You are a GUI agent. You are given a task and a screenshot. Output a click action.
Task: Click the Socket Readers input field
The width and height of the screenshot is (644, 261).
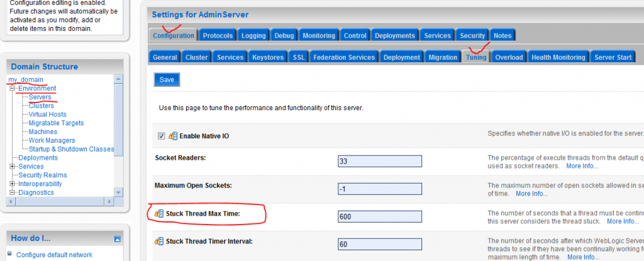coord(379,162)
